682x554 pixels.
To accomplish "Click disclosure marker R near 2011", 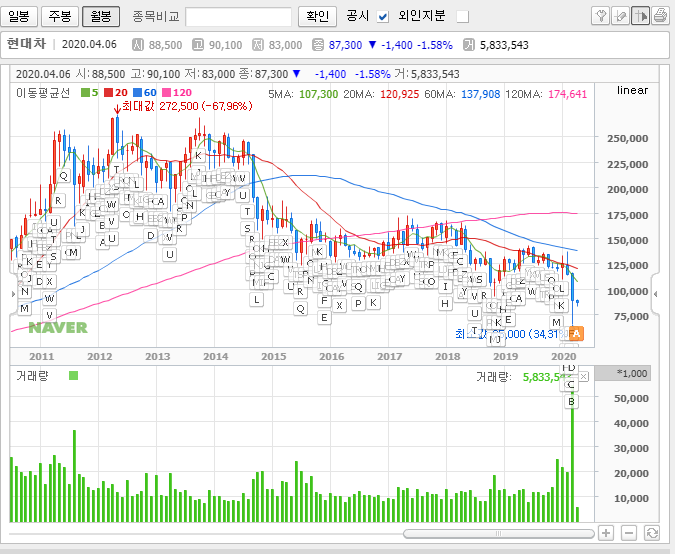I will 58,200.
